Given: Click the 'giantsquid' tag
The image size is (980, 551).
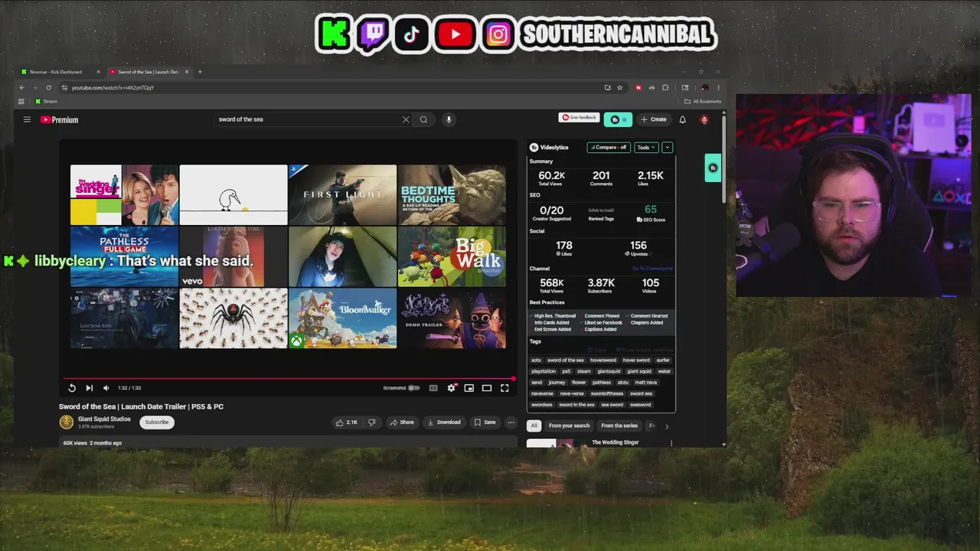Looking at the screenshot, I should pos(609,371).
